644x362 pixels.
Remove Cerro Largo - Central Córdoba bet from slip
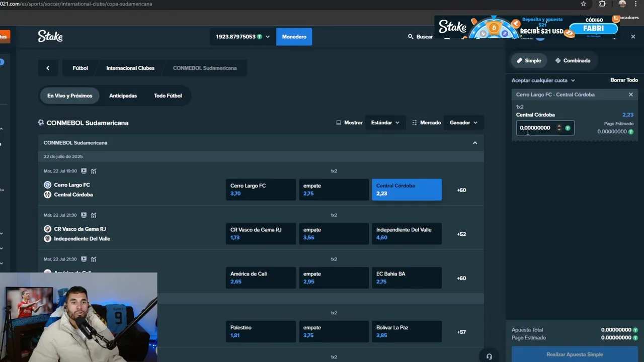click(x=631, y=95)
